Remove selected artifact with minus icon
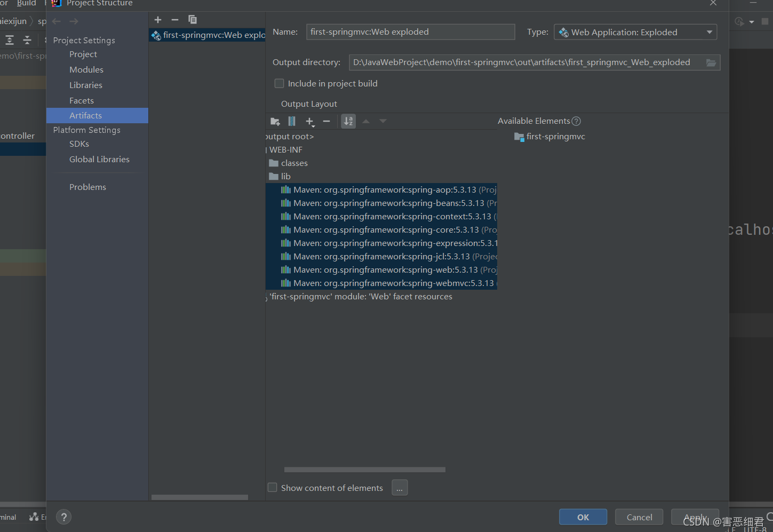The height and width of the screenshot is (532, 773). click(175, 20)
